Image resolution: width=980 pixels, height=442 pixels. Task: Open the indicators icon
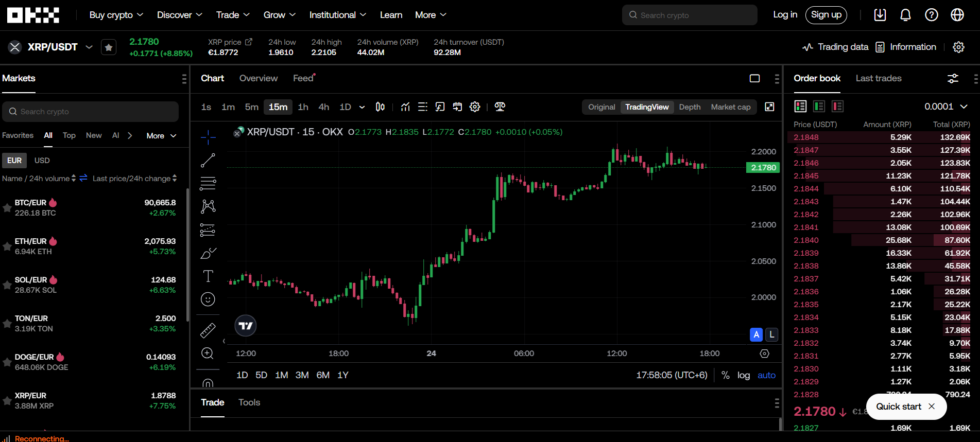tap(406, 107)
